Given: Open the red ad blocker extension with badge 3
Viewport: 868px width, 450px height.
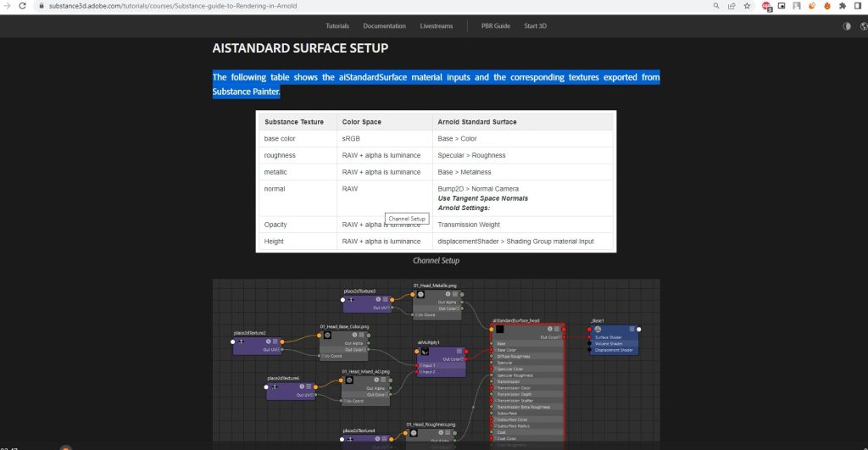Looking at the screenshot, I should pos(766,6).
